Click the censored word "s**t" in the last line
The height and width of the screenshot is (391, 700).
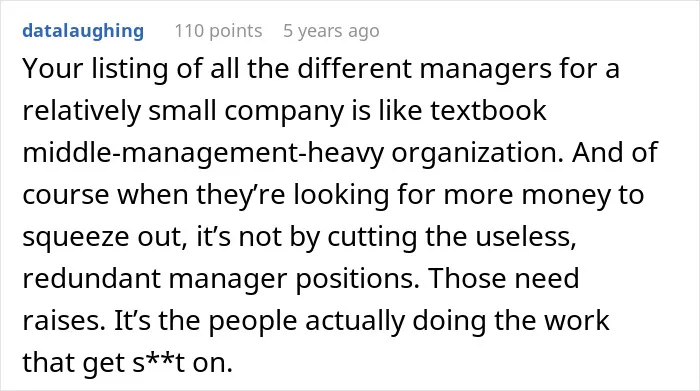[x=158, y=362]
